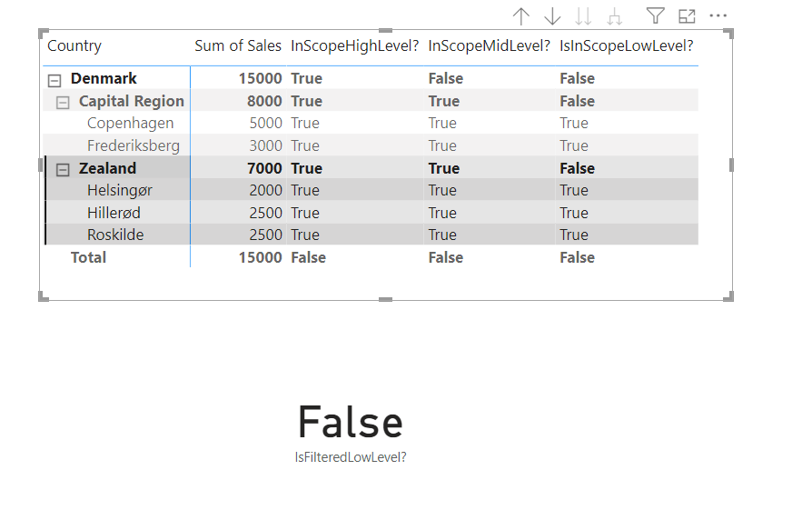Click the Helsingør sales value 2000
812x530 pixels.
265,190
